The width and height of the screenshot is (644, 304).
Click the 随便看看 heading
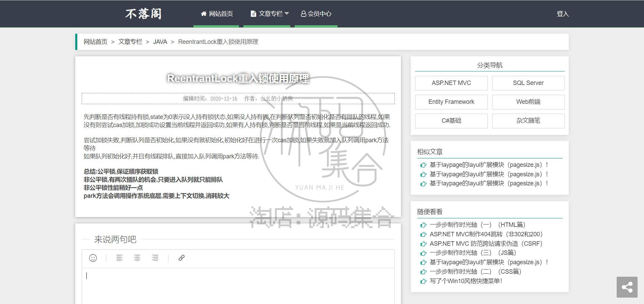click(430, 212)
